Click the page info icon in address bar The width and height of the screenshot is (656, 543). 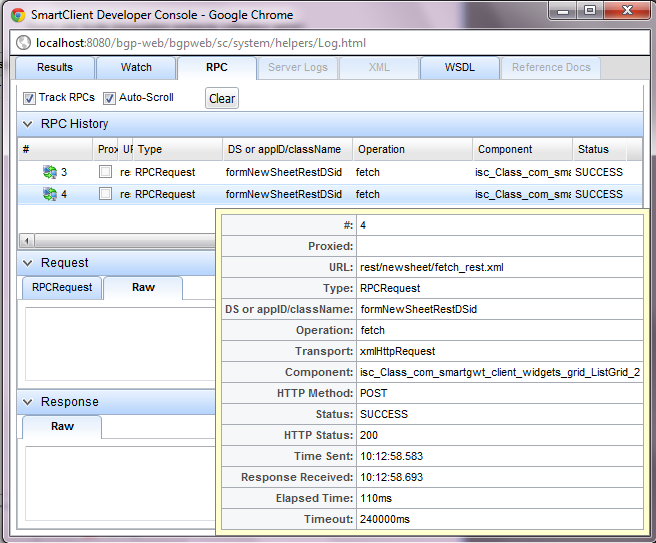point(24,43)
